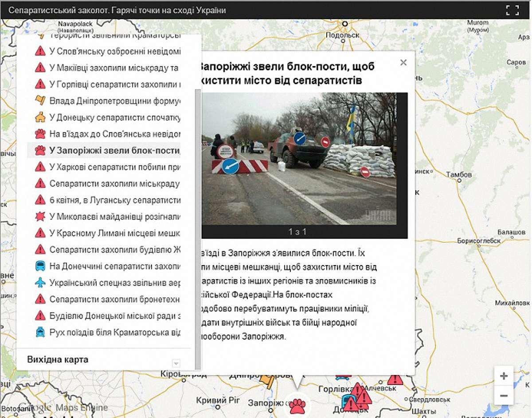Viewport: 532px width, 418px height.
Task: Click warning icon beside Сепаратисти захопили бронетехніку
Action: 40,299
